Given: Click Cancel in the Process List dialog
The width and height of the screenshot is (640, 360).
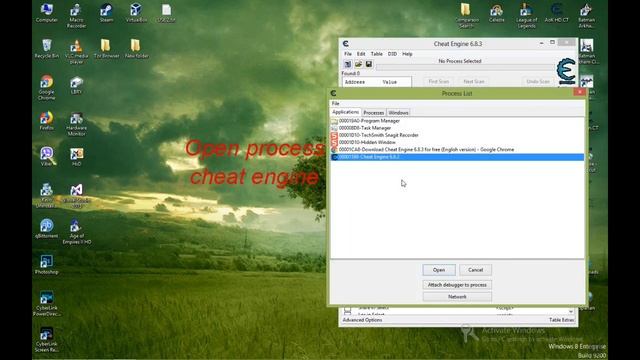Looking at the screenshot, I should click(476, 270).
